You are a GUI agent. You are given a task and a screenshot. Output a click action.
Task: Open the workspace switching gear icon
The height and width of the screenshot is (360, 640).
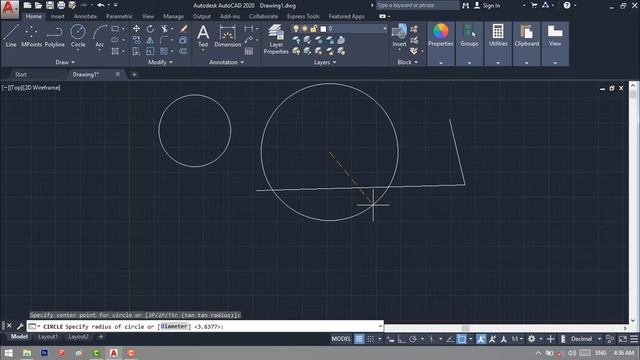point(531,339)
